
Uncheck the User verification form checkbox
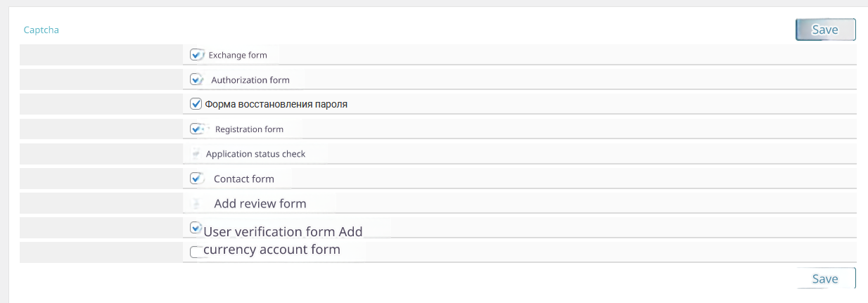point(196,228)
